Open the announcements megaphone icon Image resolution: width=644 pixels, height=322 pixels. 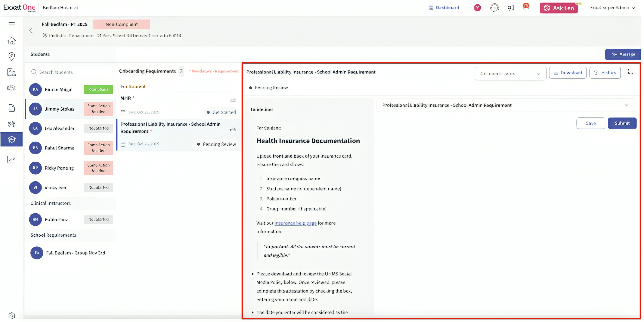pos(511,8)
